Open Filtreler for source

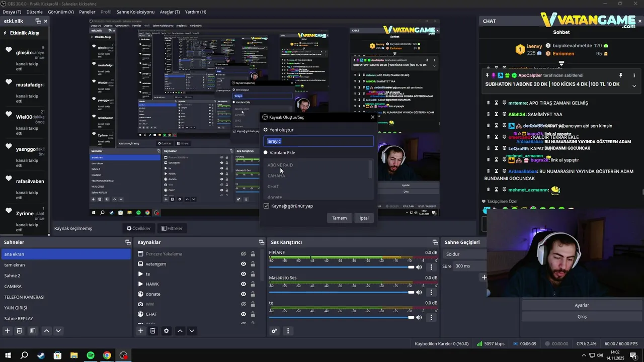pos(172,228)
